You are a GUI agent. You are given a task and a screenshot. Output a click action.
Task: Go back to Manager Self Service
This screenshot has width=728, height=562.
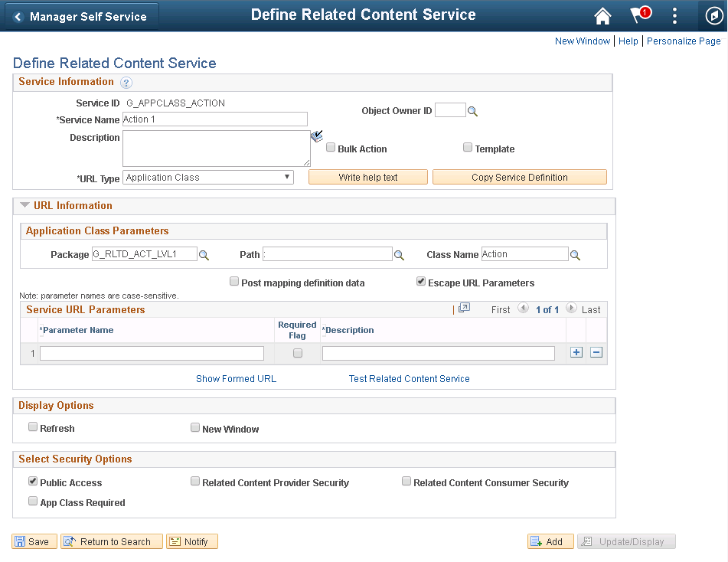point(81,16)
